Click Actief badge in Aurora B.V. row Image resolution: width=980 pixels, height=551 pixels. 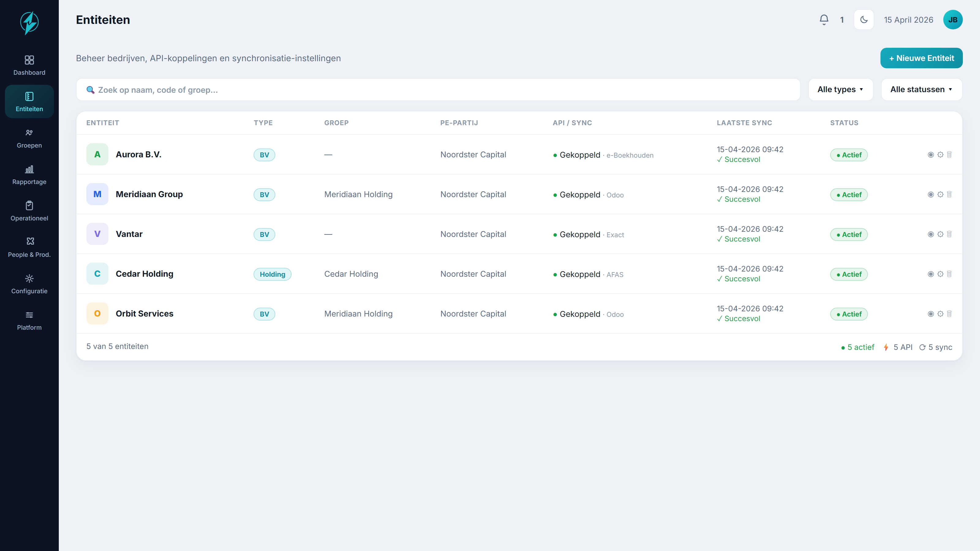tap(849, 155)
